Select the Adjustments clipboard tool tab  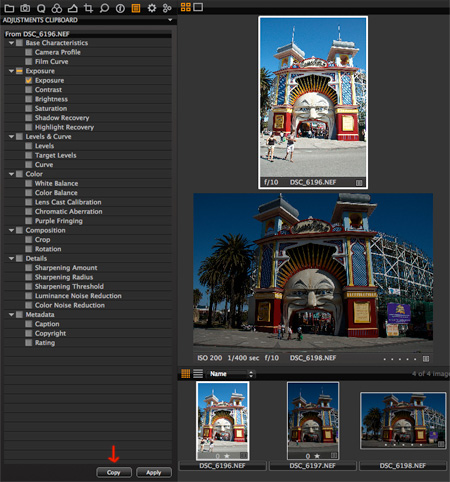pyautogui.click(x=136, y=8)
